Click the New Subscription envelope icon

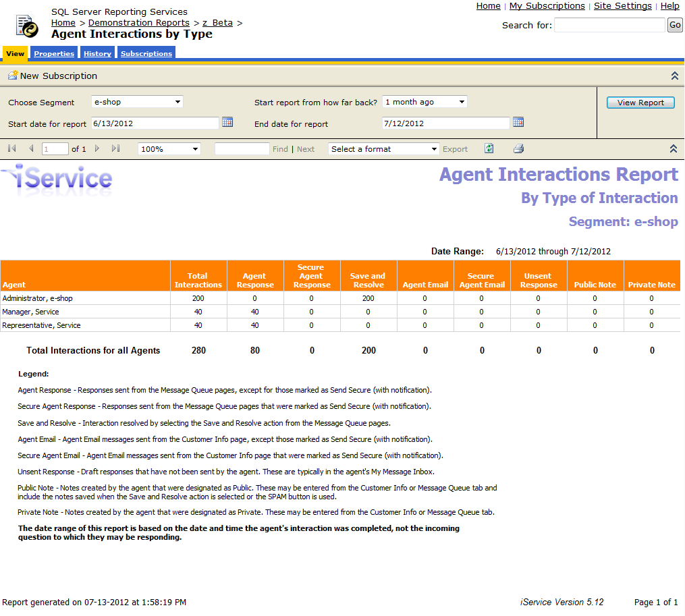click(x=13, y=75)
